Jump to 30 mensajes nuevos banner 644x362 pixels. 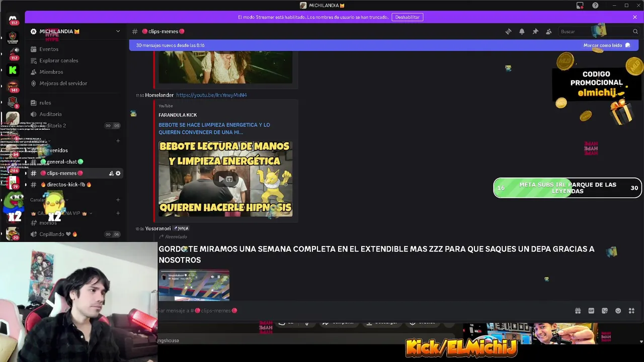[170, 45]
